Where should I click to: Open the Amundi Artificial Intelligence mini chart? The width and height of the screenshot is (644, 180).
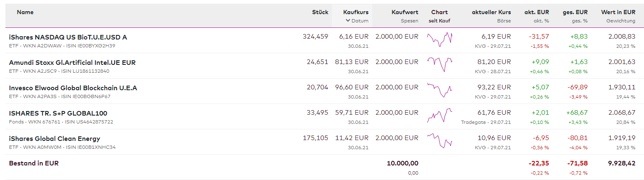tap(440, 64)
